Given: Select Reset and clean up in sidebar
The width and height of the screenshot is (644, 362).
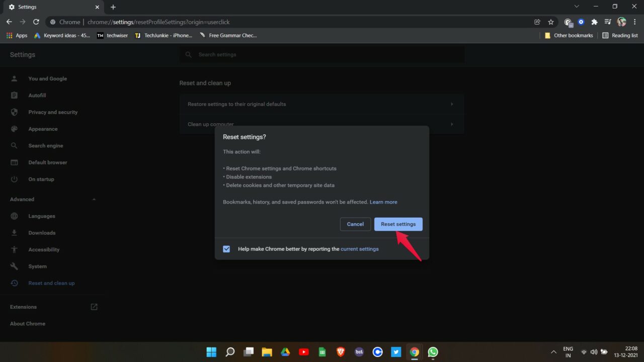Looking at the screenshot, I should point(51,283).
